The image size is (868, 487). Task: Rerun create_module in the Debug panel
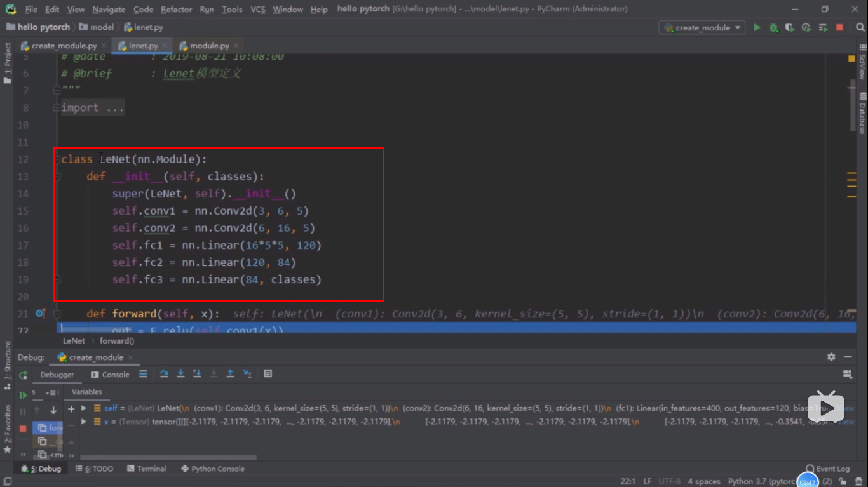pos(23,375)
